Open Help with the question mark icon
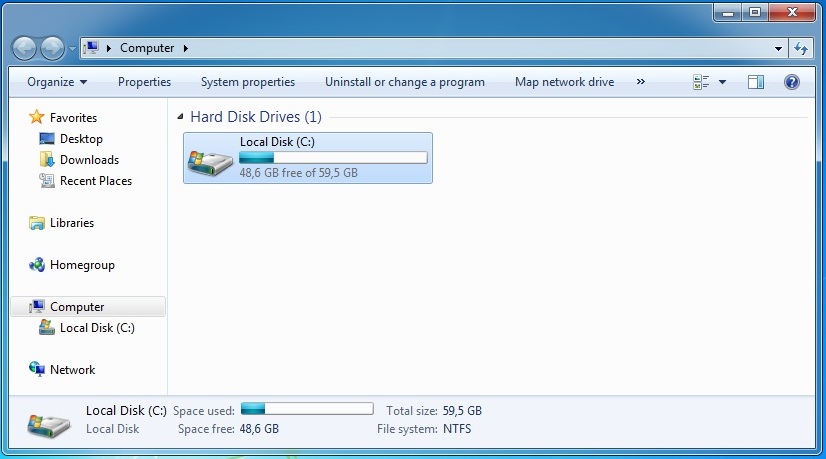The width and height of the screenshot is (826, 459). tap(792, 82)
